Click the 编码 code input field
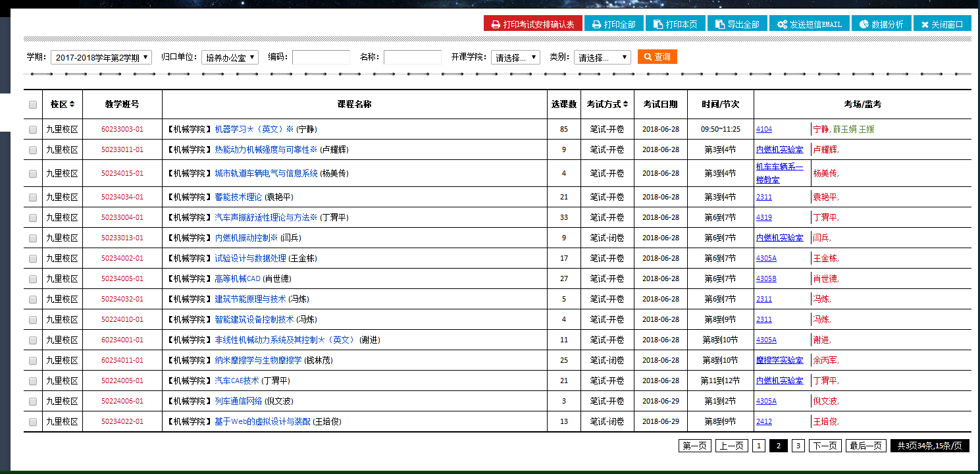 pos(321,58)
